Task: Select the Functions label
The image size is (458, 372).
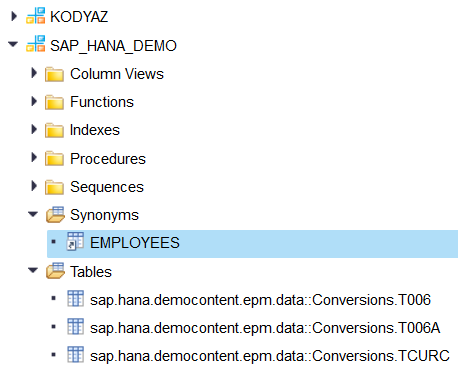Action: tap(102, 102)
